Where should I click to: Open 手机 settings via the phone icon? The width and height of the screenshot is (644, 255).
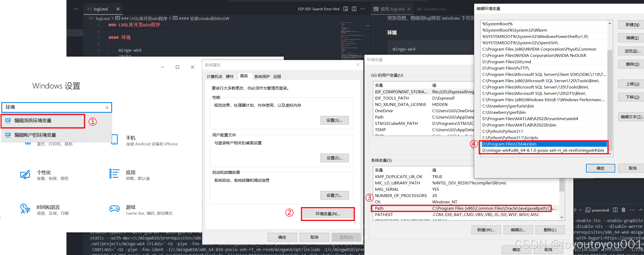click(114, 140)
